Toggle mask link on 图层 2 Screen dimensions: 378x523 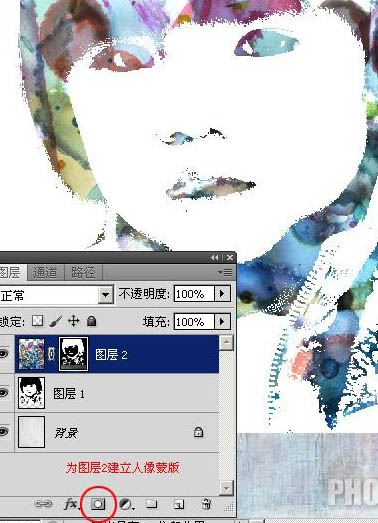click(51, 354)
